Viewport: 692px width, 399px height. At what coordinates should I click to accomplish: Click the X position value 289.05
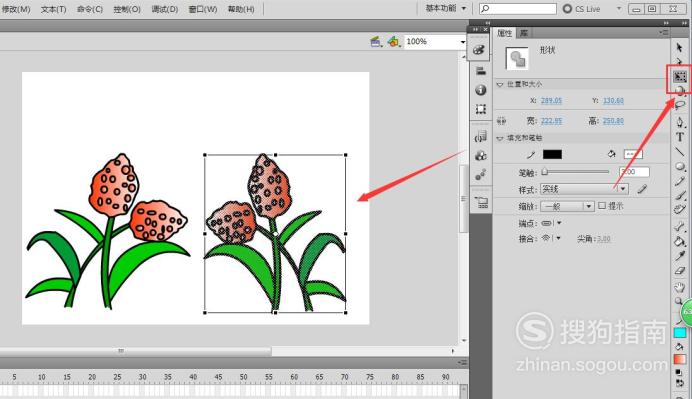click(551, 101)
